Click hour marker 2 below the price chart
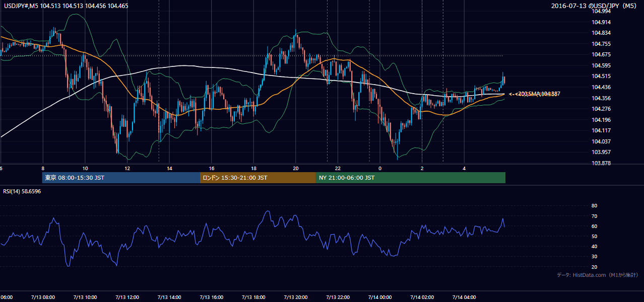The height and width of the screenshot is (302, 644). 422,169
